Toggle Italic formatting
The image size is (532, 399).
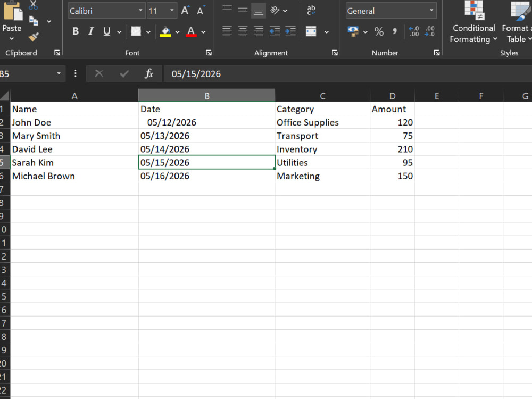91,31
